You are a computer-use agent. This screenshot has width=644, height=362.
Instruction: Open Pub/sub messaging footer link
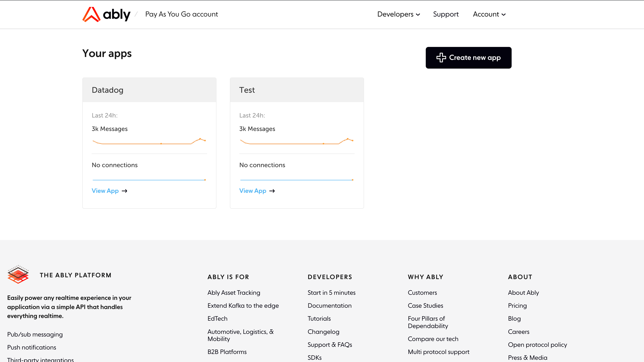tap(35, 335)
